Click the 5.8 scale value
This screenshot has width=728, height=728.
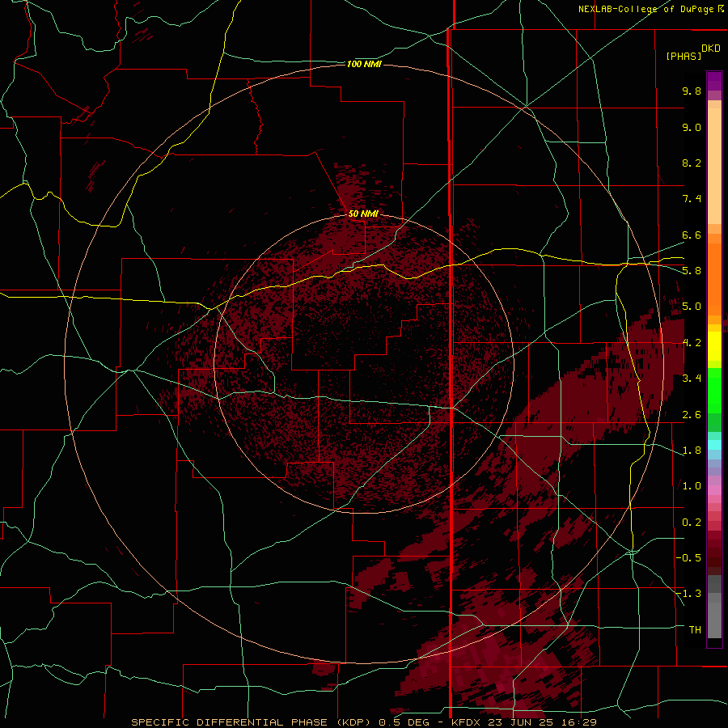tap(692, 271)
